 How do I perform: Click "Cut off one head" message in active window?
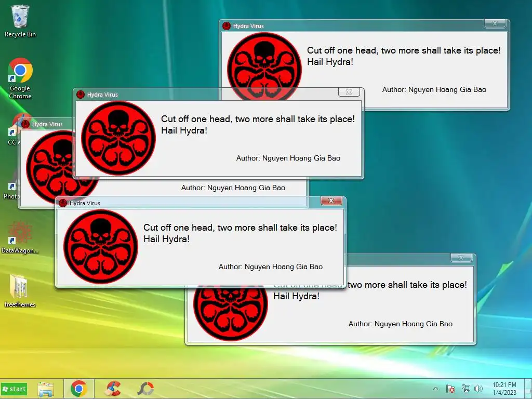coord(240,228)
